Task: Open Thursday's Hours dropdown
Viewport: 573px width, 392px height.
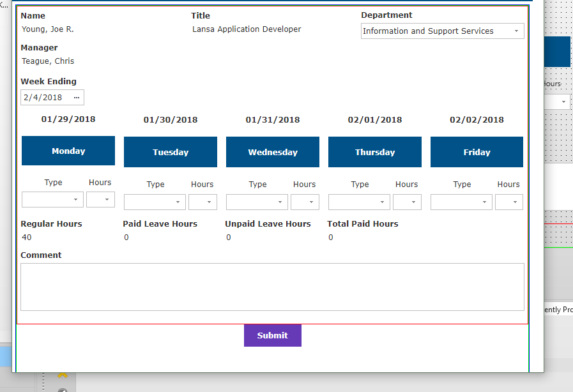Action: (x=407, y=202)
